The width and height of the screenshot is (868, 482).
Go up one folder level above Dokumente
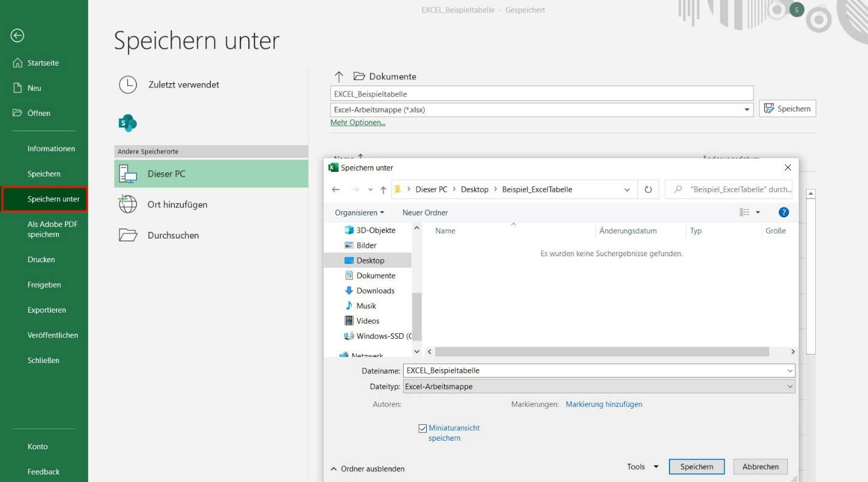pyautogui.click(x=339, y=76)
